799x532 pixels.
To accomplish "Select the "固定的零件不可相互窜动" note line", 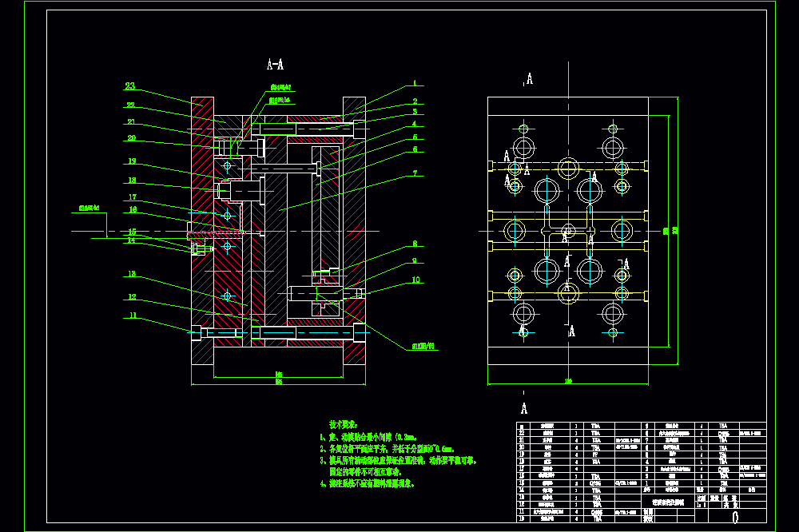I will pyautogui.click(x=365, y=472).
